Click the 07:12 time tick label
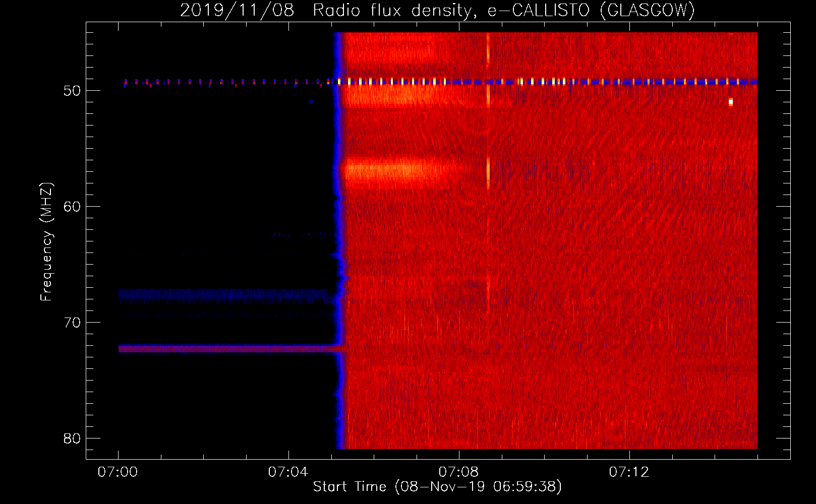This screenshot has width=816, height=504. pos(629,472)
